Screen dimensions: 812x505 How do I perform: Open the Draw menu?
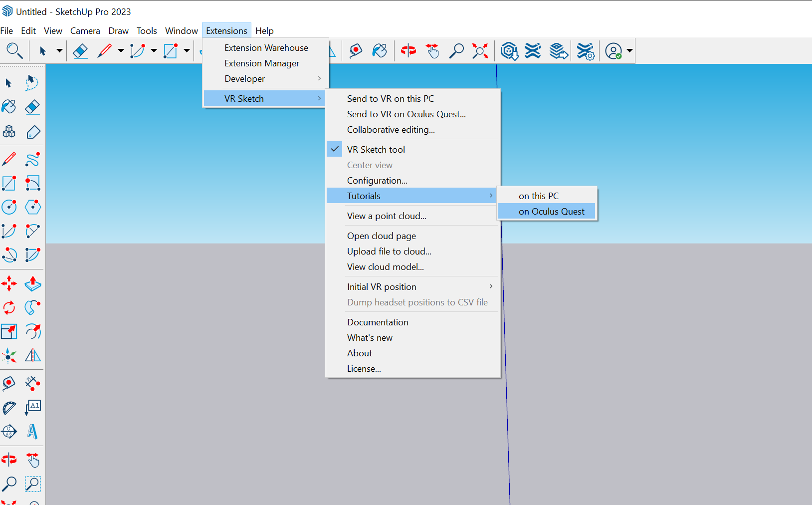(119, 31)
